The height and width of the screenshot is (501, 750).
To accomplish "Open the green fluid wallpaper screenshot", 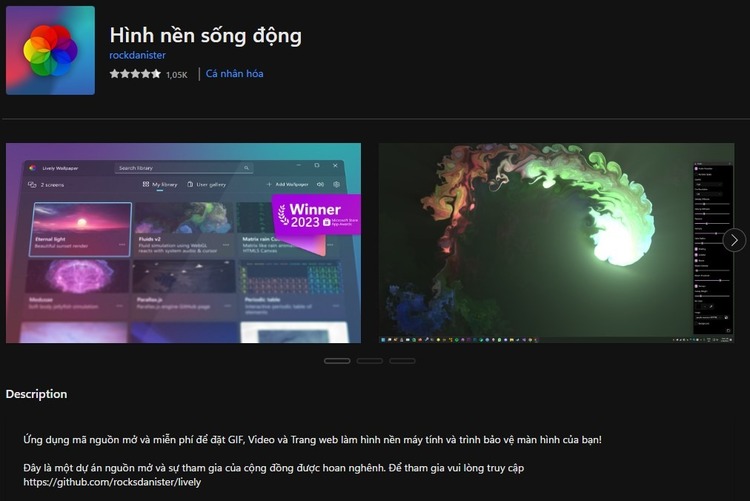I will click(556, 243).
